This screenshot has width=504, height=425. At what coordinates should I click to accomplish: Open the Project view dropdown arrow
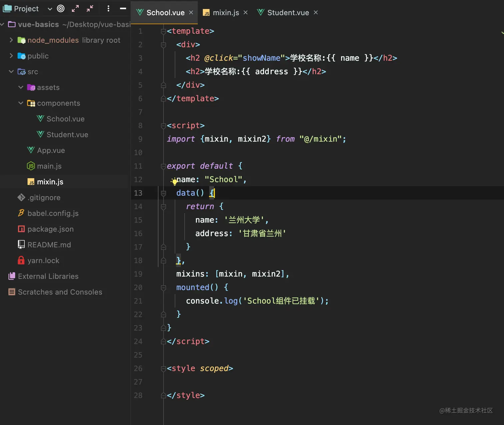click(50, 9)
